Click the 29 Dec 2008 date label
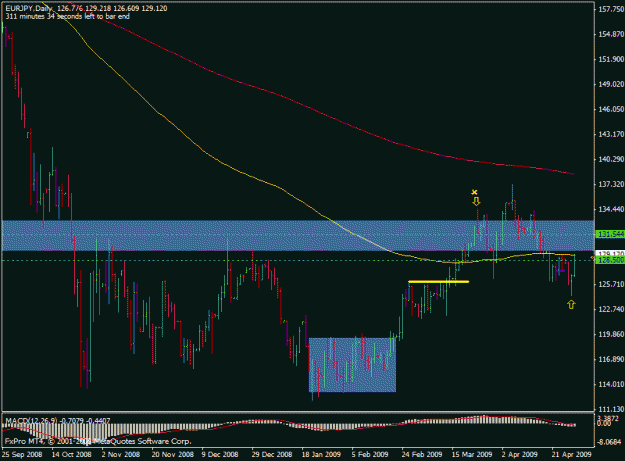This screenshot has height=461, width=625. (x=272, y=454)
